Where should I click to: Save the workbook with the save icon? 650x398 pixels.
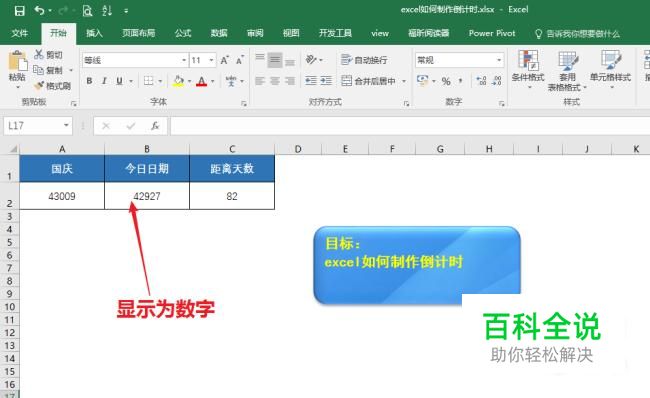(x=19, y=11)
